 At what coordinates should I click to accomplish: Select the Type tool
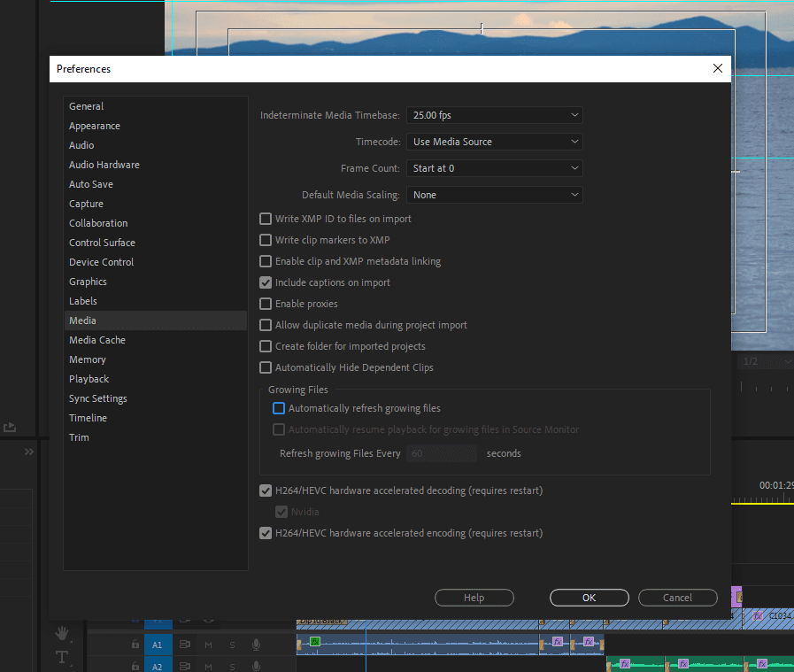tap(62, 657)
